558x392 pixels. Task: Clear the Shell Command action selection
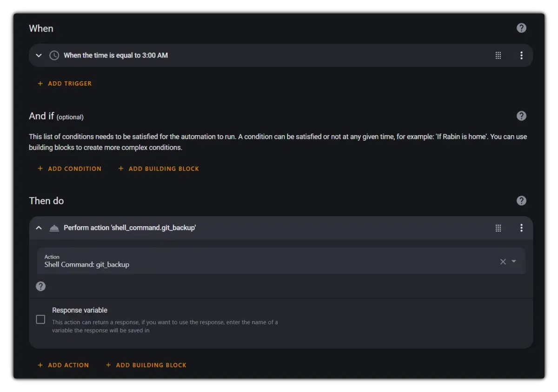pyautogui.click(x=503, y=261)
